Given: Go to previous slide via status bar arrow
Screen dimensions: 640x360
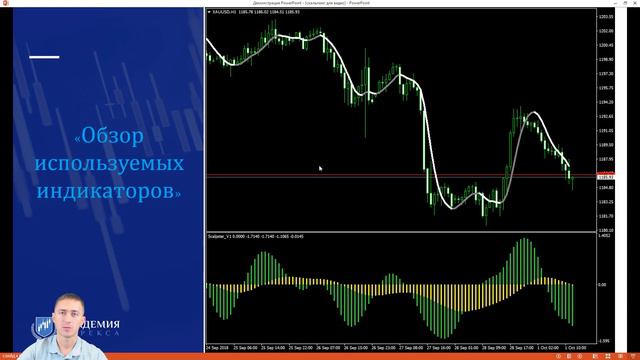Looking at the screenshot, I should 558,356.
